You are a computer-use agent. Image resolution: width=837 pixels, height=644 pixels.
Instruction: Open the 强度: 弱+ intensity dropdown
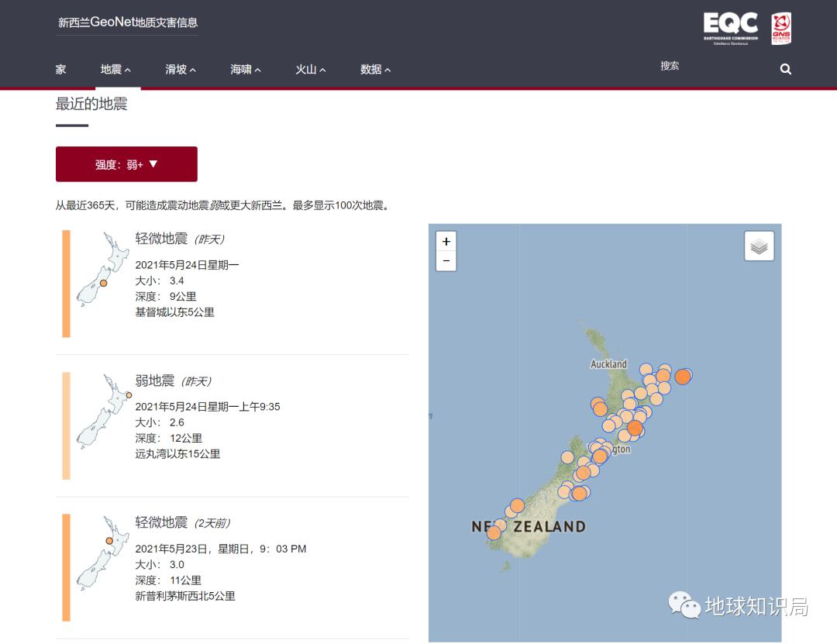(x=126, y=164)
